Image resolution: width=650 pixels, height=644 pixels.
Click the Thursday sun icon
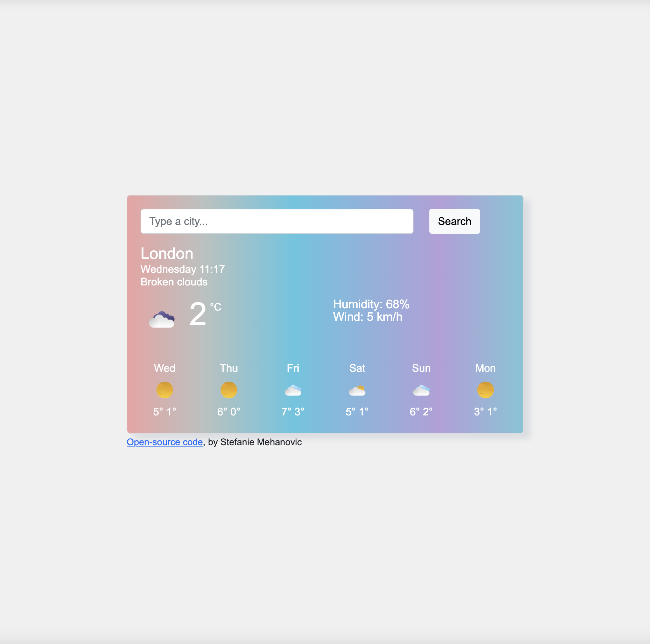click(x=229, y=390)
